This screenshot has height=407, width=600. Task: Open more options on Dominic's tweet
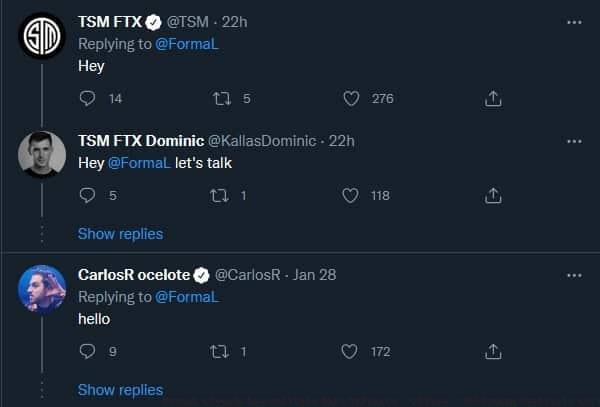tap(574, 141)
